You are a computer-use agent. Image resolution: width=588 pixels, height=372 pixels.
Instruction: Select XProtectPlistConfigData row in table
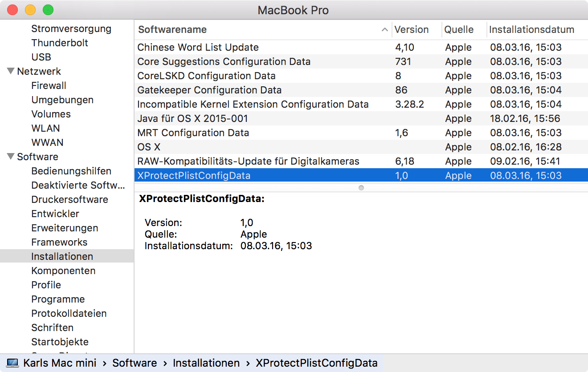(361, 175)
